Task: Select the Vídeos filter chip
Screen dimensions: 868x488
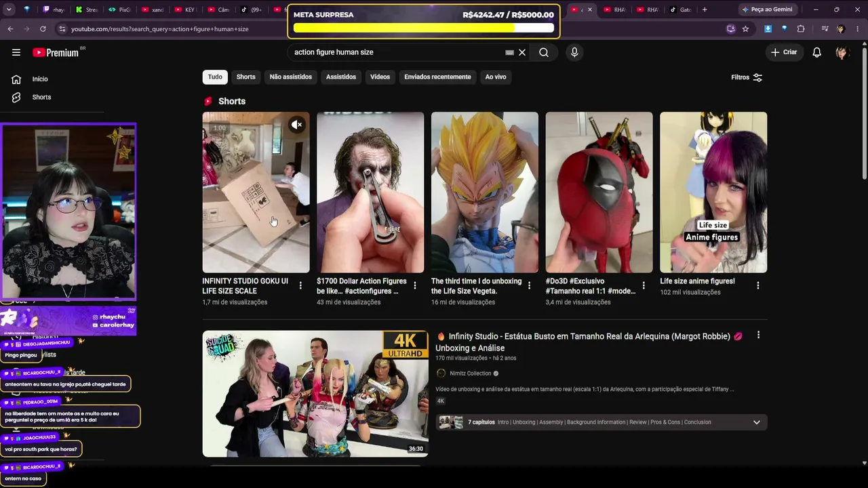Action: click(x=380, y=77)
